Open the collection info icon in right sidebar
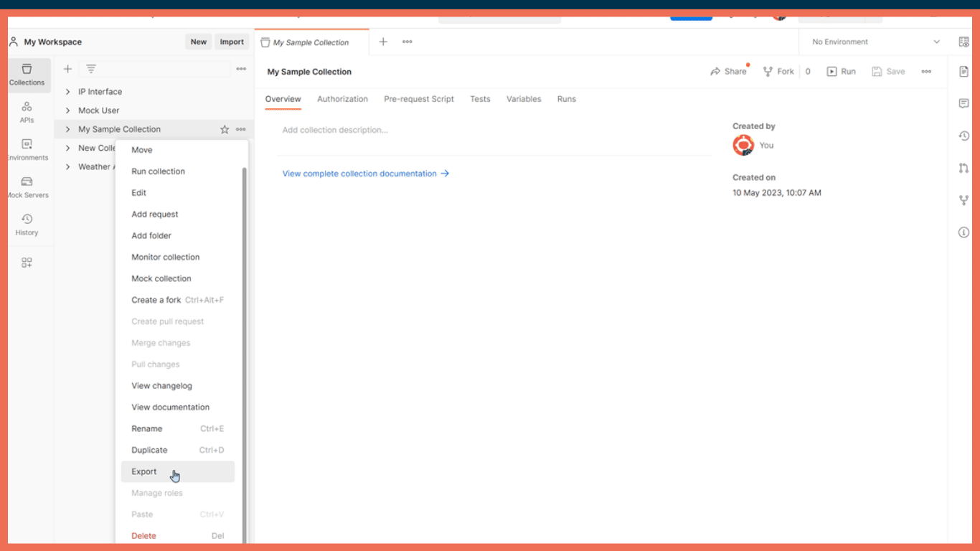 click(x=963, y=232)
